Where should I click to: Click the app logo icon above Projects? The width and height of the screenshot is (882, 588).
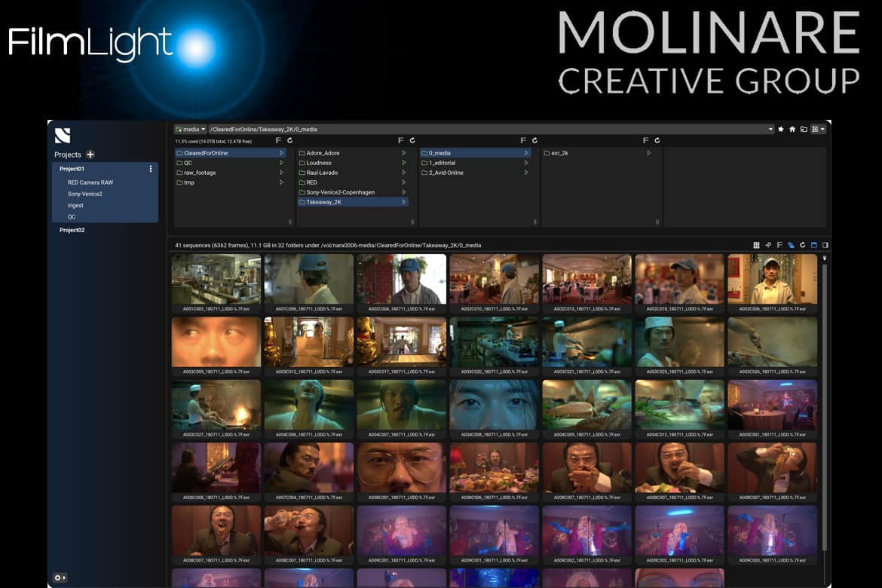63,136
